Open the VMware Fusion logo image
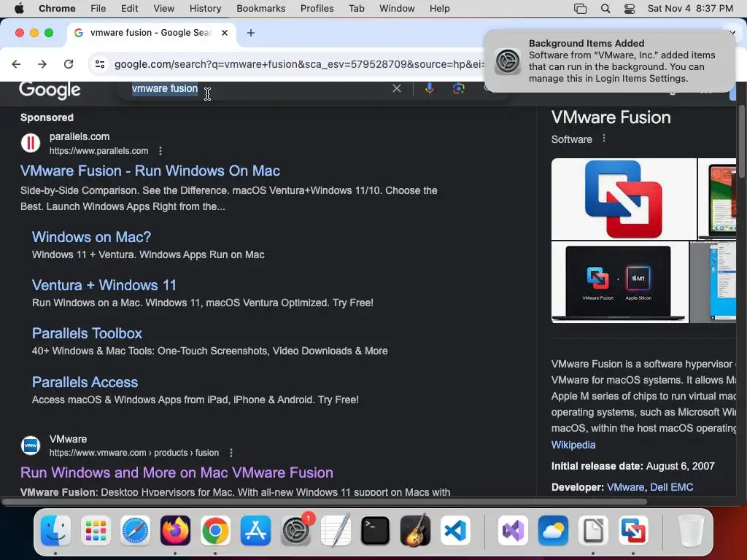 click(624, 199)
